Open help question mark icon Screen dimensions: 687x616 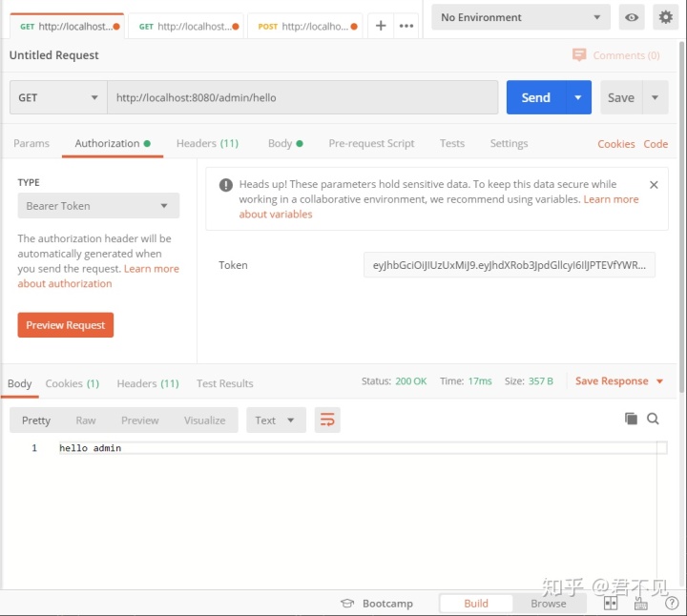click(671, 604)
